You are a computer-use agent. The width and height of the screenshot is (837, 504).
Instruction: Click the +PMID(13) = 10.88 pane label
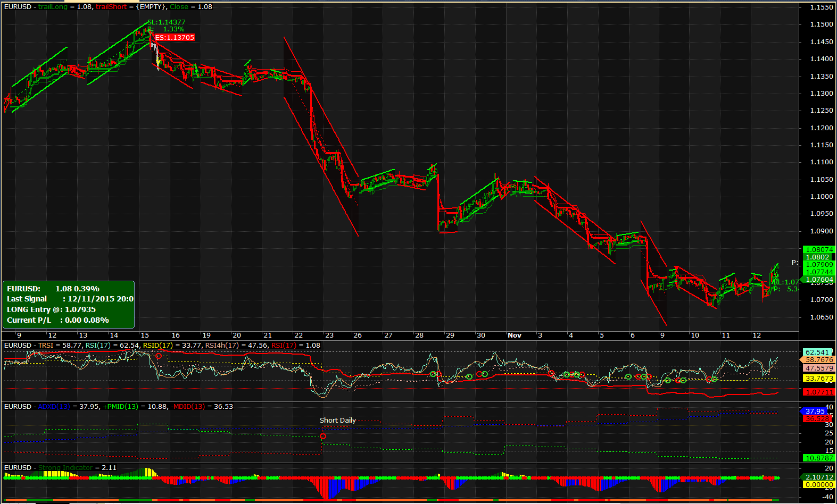[135, 407]
